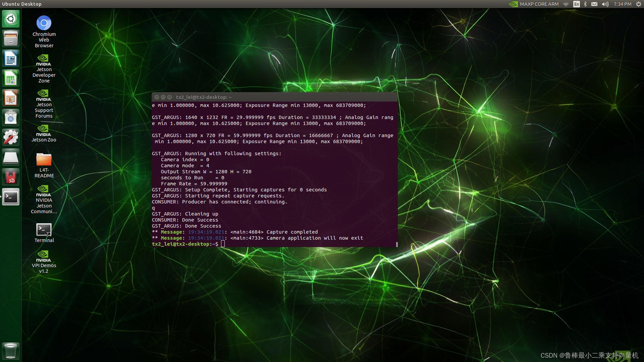Click 'Camera mode = 4' line
The width and height of the screenshot is (644, 362).
pyautogui.click(x=185, y=166)
